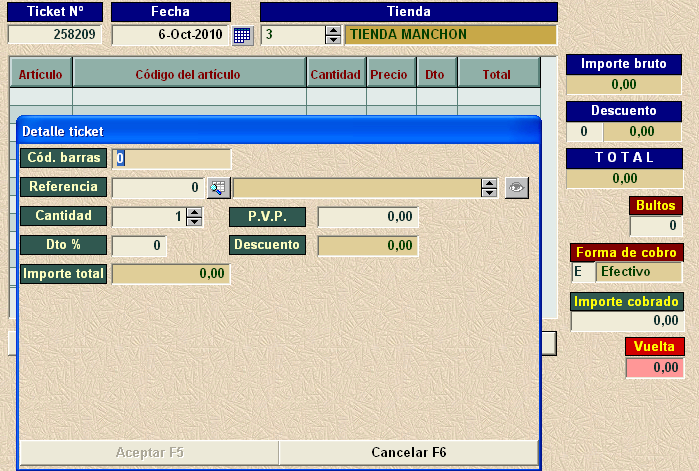Click the Total column header
The width and height of the screenshot is (699, 471).
499,74
